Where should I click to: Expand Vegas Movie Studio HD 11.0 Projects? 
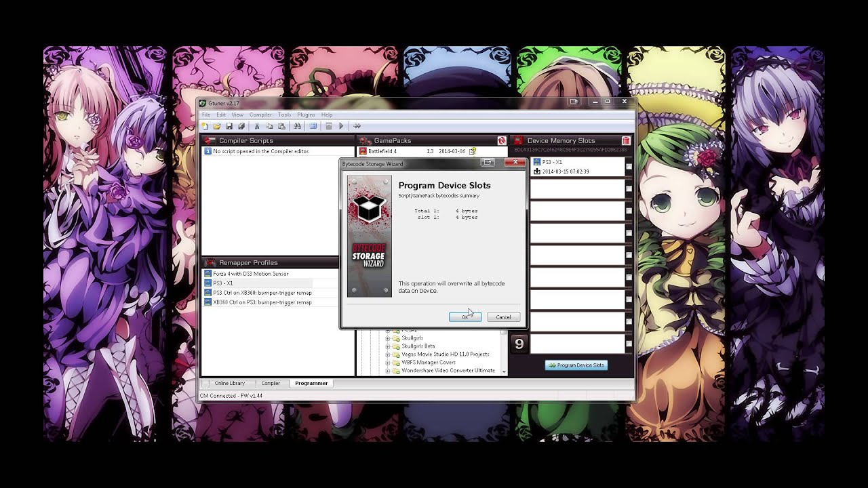388,354
